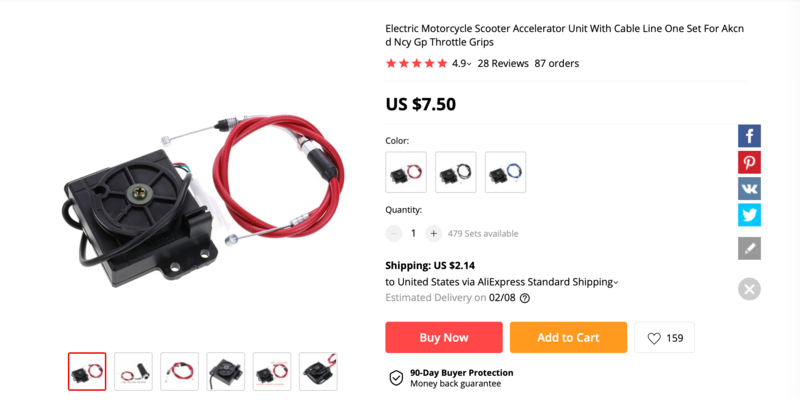Select the red cable color option
Viewport: 800px width, 400px height.
click(x=406, y=172)
